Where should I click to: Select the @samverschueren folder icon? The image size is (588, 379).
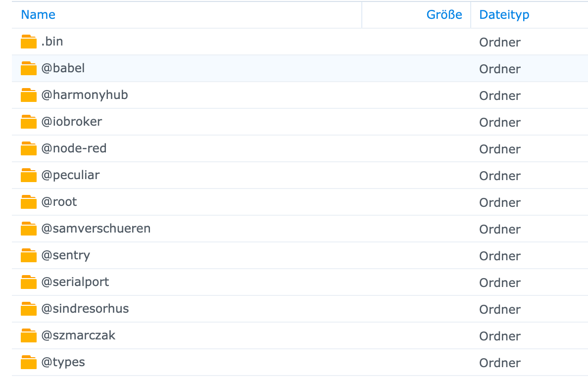pyautogui.click(x=29, y=229)
